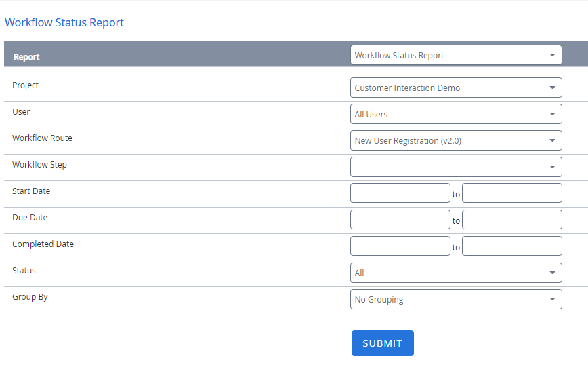Open the empty Workflow Step dropdown
This screenshot has height=369, width=588.
point(456,167)
